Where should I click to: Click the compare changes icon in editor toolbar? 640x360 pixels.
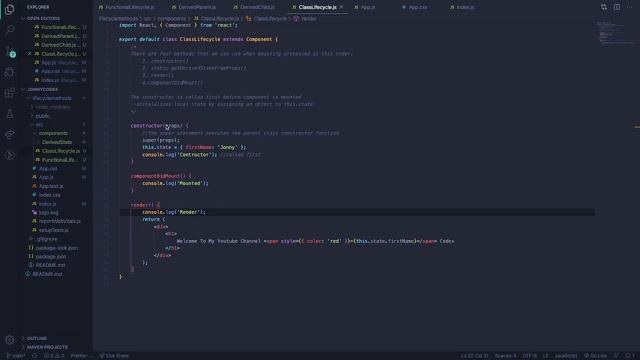(x=604, y=7)
